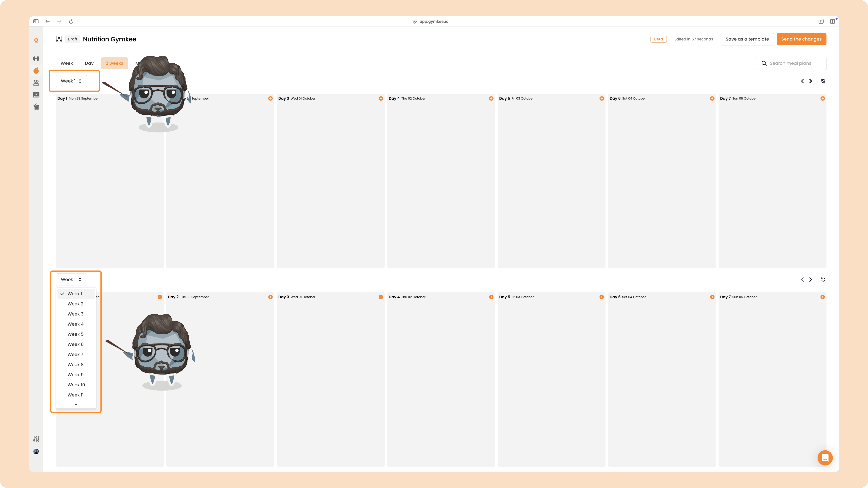
Task: Click the Edited in 57 seconds status text
Action: 693,39
